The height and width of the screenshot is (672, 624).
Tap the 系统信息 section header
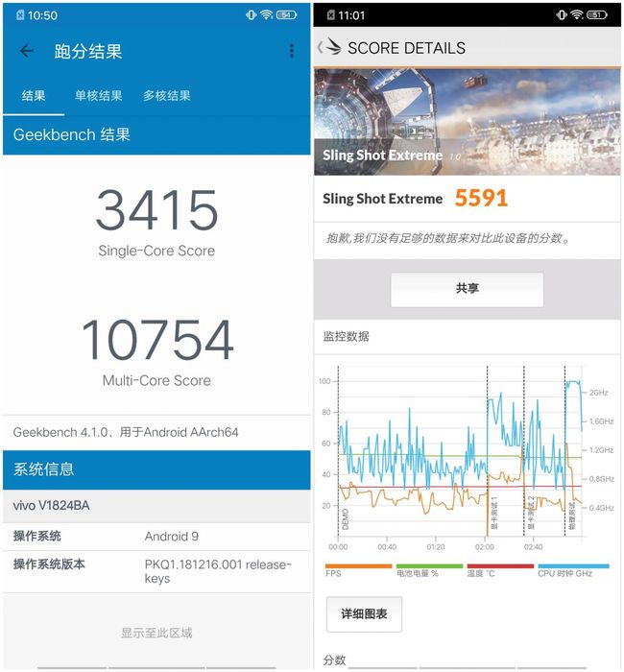pos(156,469)
